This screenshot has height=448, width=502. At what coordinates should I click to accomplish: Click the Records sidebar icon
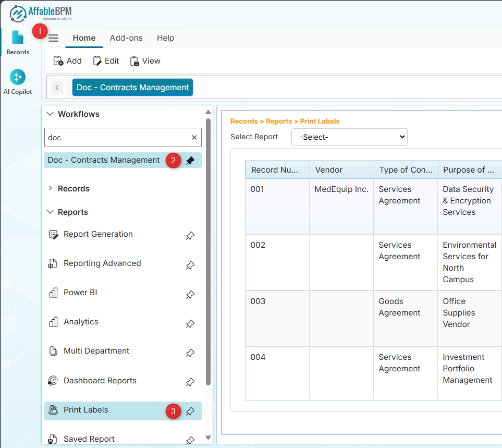click(x=18, y=42)
